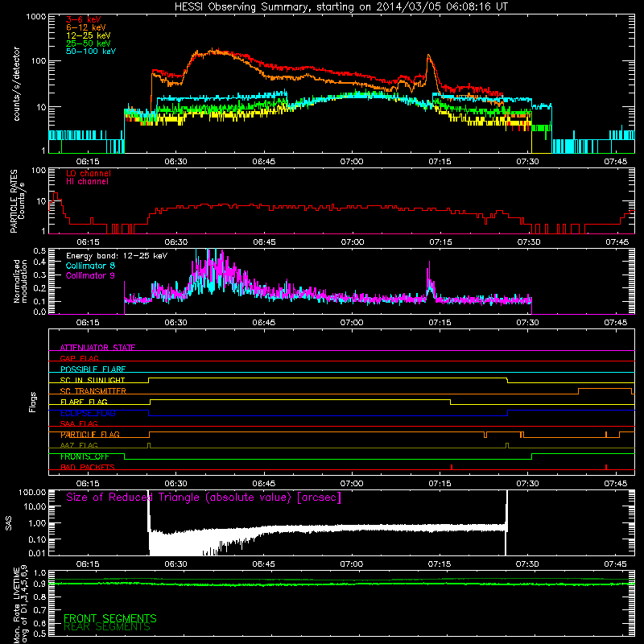Click the REAR SEGMENTS legend label

[107, 627]
